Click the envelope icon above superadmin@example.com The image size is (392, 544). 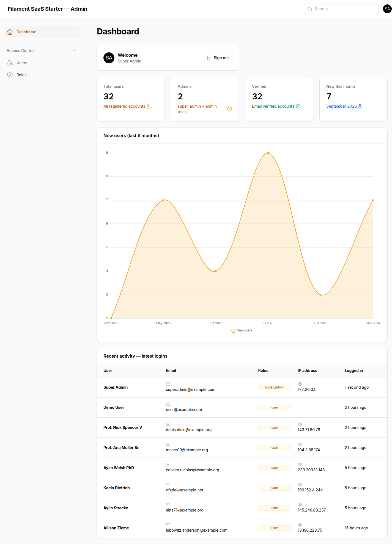click(x=168, y=384)
